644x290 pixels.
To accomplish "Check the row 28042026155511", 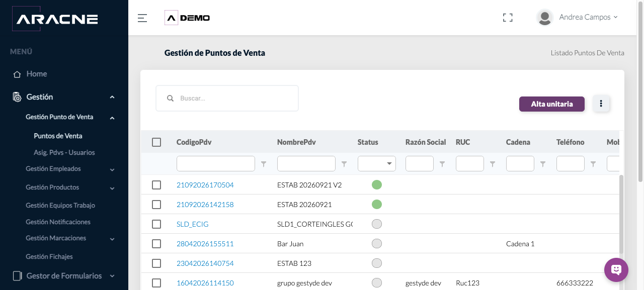I will (x=156, y=244).
